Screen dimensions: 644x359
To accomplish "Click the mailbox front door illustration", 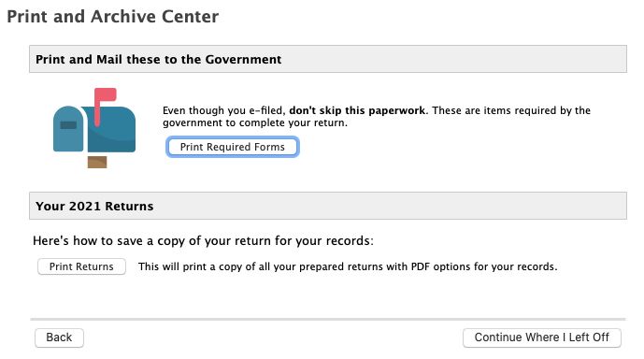I will 68,129.
